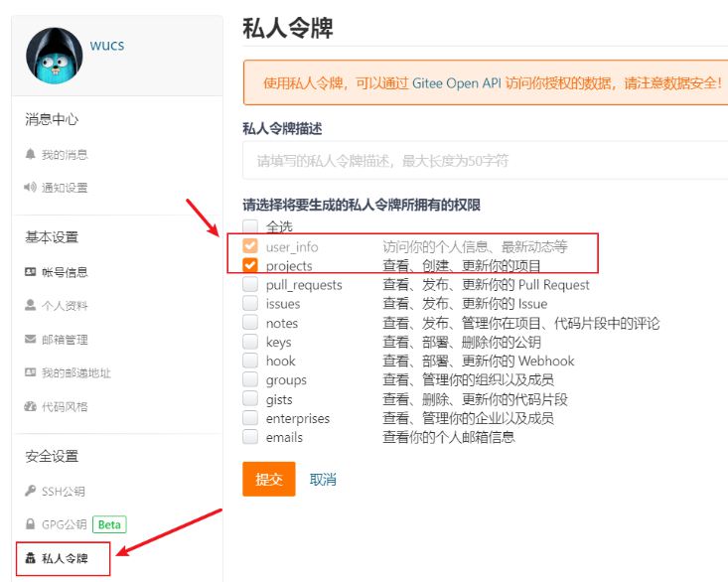Click the 取消 cancel link
The height and width of the screenshot is (582, 728).
point(323,480)
